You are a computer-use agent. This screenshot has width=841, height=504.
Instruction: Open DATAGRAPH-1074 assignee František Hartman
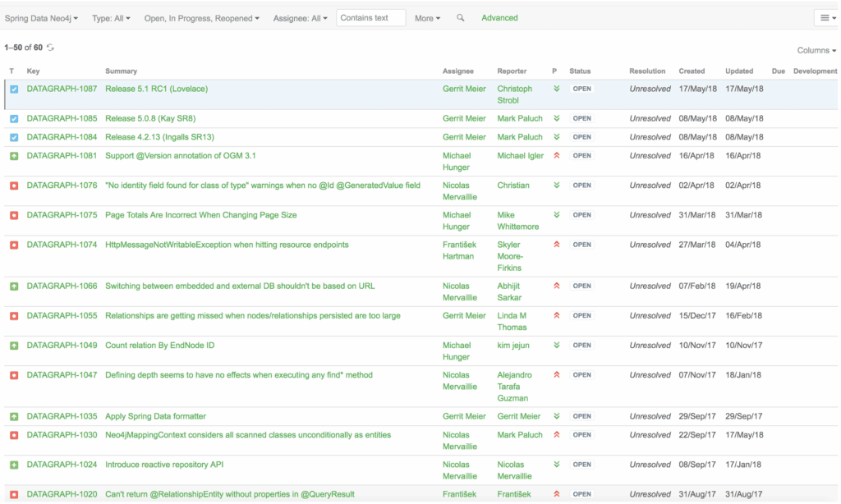[459, 250]
